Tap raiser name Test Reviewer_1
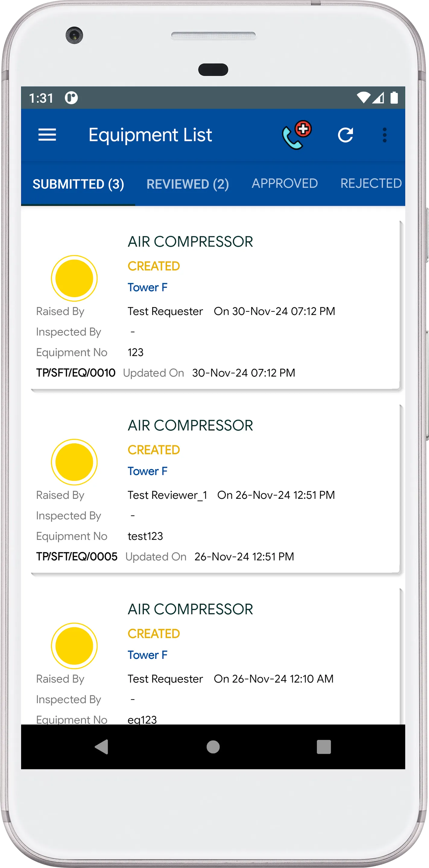The width and height of the screenshot is (429, 868). tap(168, 495)
